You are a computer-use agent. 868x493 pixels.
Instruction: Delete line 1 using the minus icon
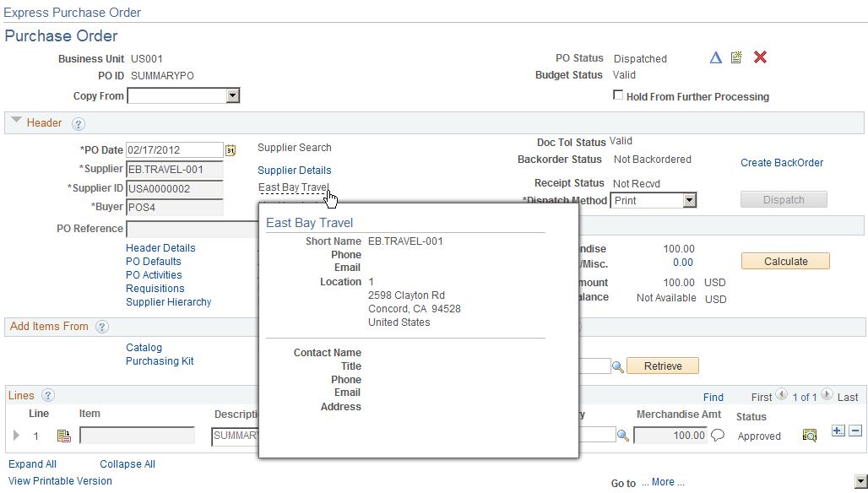point(854,431)
